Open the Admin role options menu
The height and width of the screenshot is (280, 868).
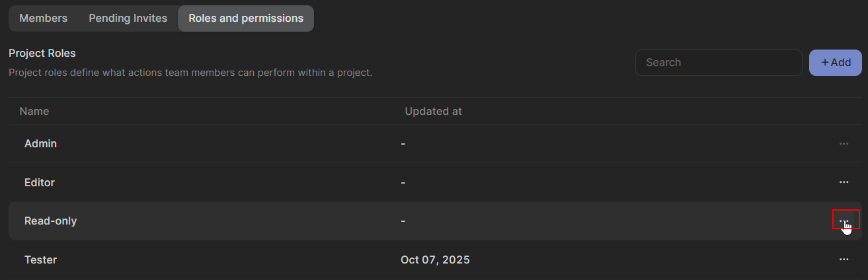(844, 143)
